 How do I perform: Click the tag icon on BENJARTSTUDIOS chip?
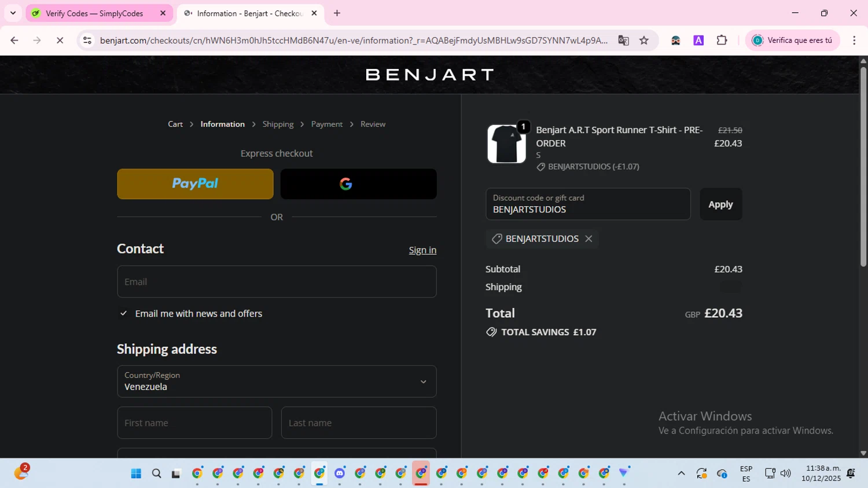496,239
